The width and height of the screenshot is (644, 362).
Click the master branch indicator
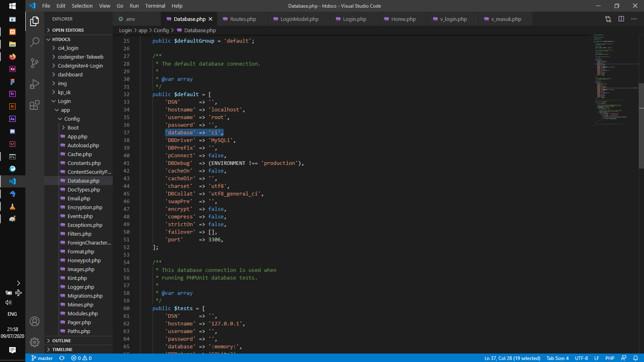point(41,358)
